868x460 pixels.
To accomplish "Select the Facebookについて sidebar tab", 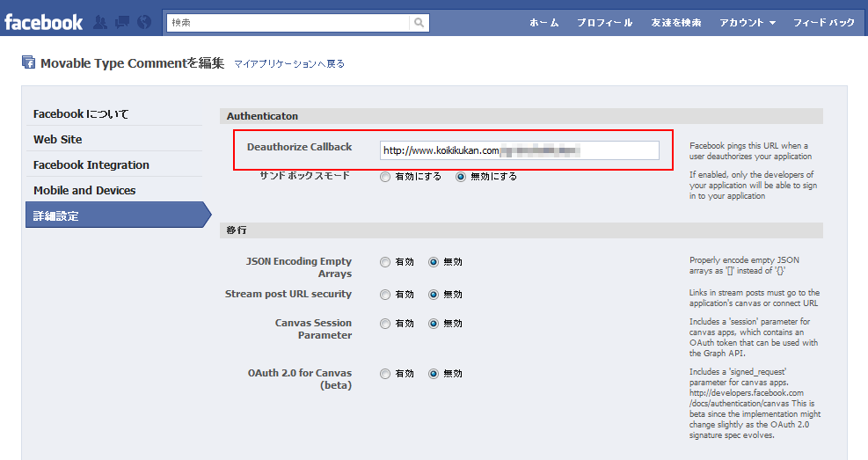I will 114,114.
